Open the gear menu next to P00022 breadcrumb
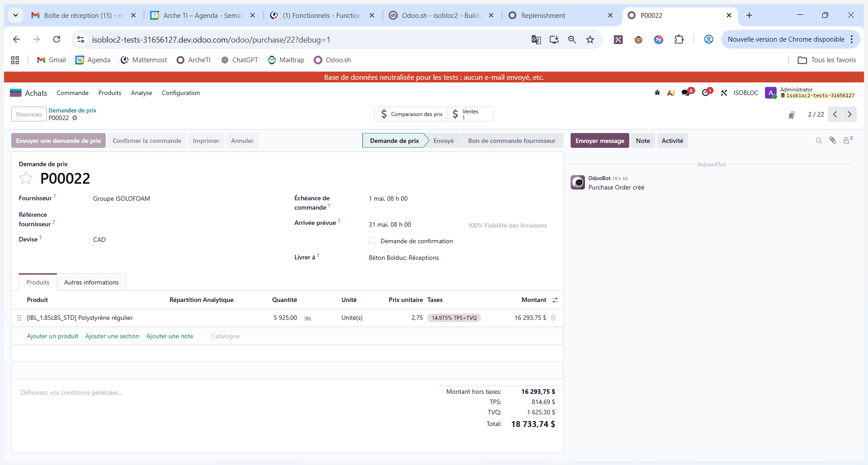The height and width of the screenshot is (465, 868). pyautogui.click(x=75, y=118)
